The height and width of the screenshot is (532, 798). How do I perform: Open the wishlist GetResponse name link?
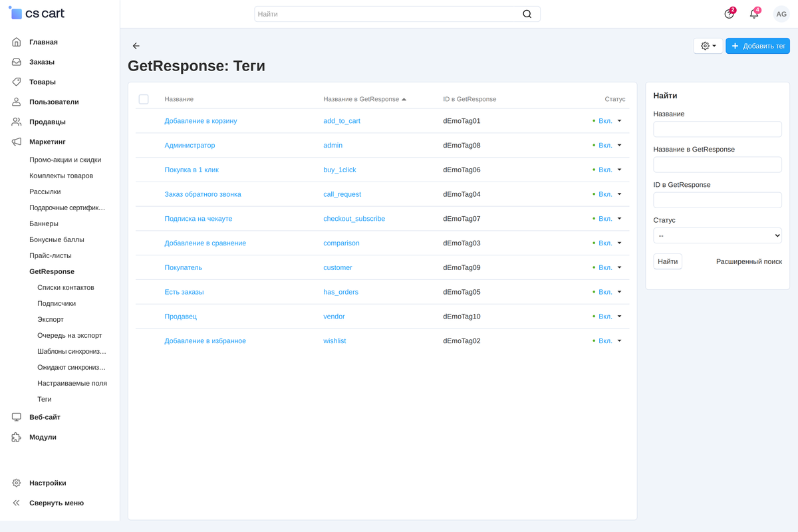pyautogui.click(x=334, y=340)
